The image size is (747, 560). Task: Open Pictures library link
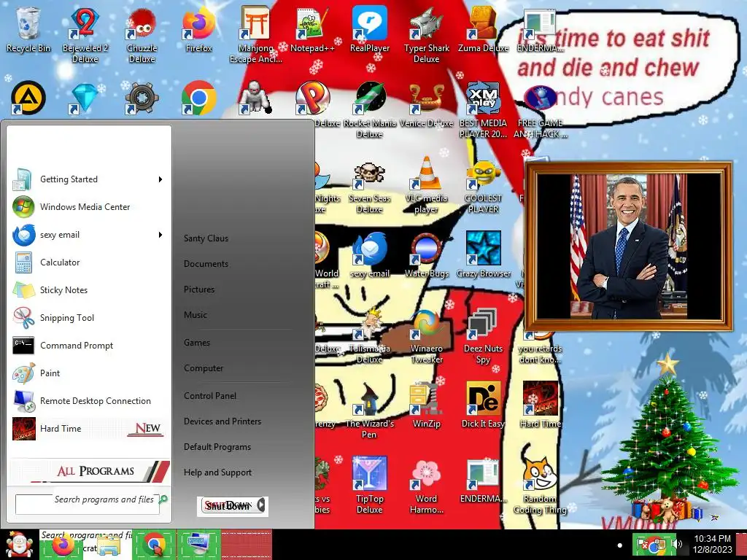pyautogui.click(x=199, y=289)
